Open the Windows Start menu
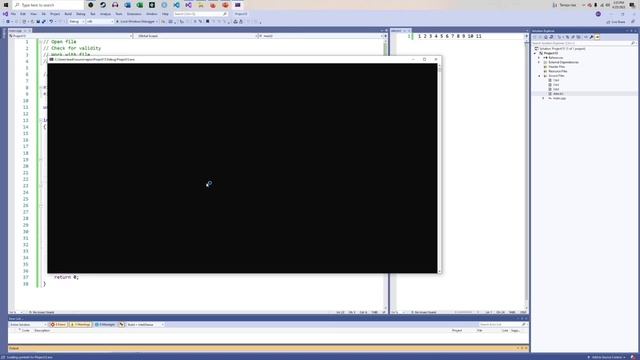Viewport: 640px width, 360px height. [x=6, y=5]
